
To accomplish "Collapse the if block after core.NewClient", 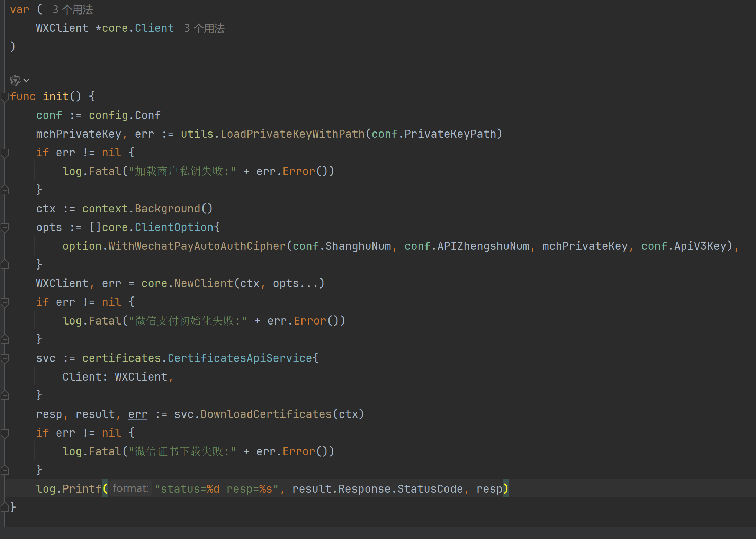I will [x=4, y=302].
